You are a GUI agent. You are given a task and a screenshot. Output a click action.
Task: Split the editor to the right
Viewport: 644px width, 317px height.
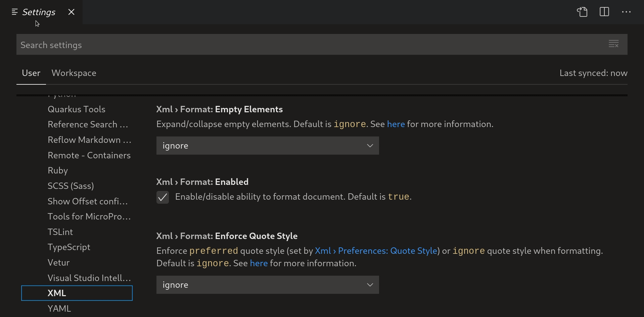pyautogui.click(x=604, y=12)
